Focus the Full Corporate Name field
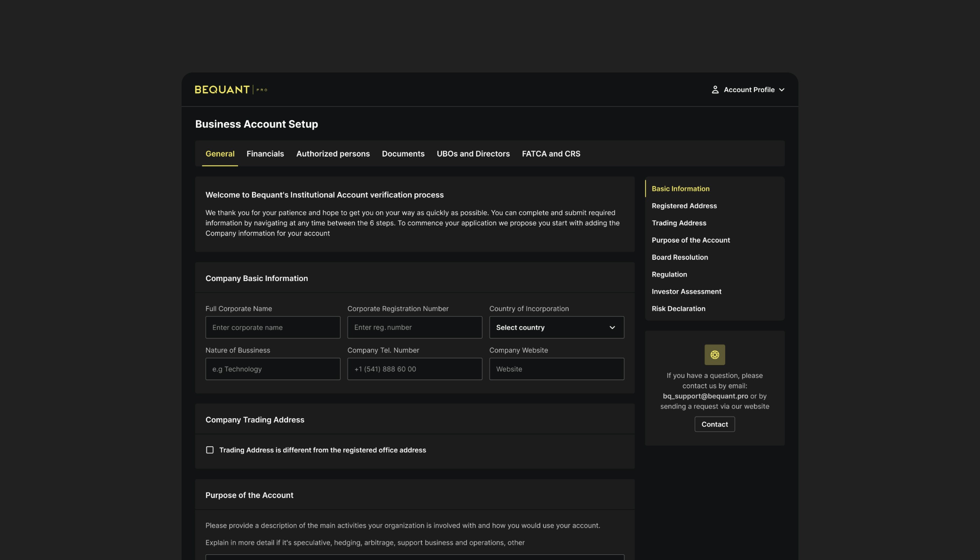Viewport: 980px width, 560px height. 272,327
